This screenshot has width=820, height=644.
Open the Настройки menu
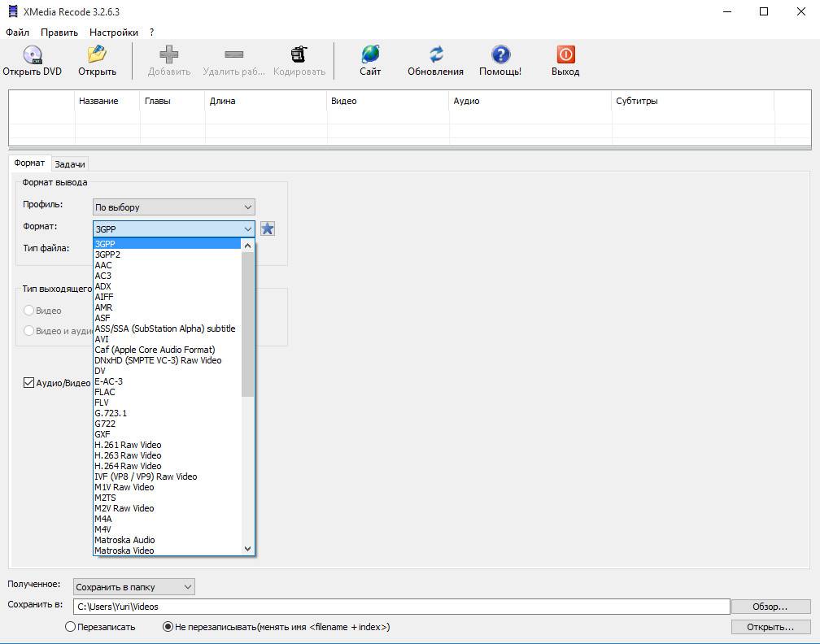[114, 33]
